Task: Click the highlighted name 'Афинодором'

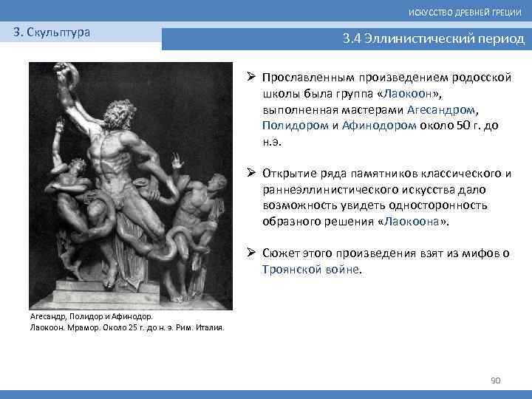Action: point(379,125)
